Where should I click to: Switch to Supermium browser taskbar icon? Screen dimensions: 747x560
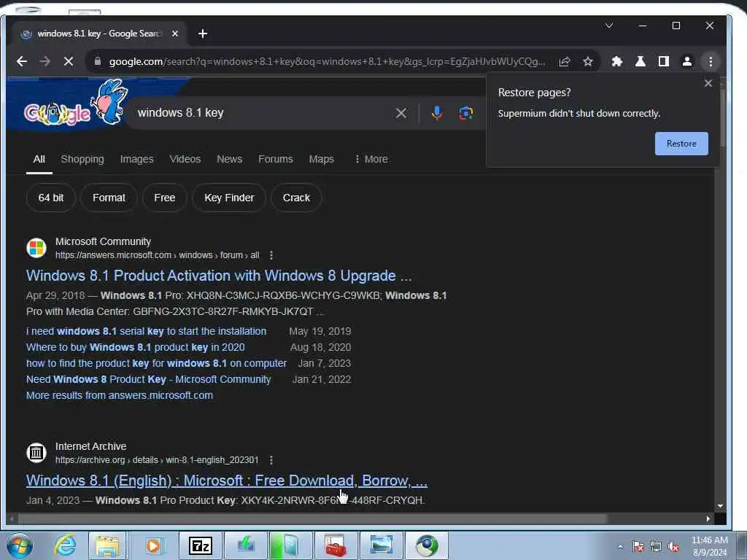pyautogui.click(x=427, y=545)
